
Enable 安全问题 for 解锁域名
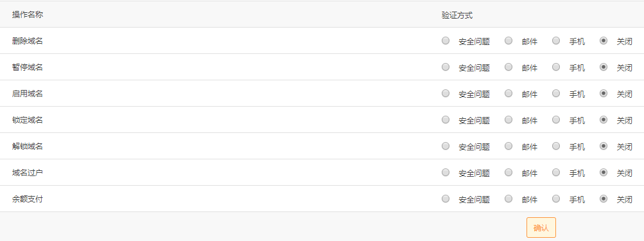coord(446,146)
